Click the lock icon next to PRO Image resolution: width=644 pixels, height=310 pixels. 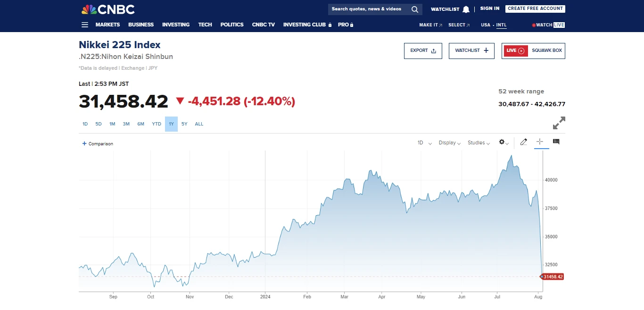point(352,25)
